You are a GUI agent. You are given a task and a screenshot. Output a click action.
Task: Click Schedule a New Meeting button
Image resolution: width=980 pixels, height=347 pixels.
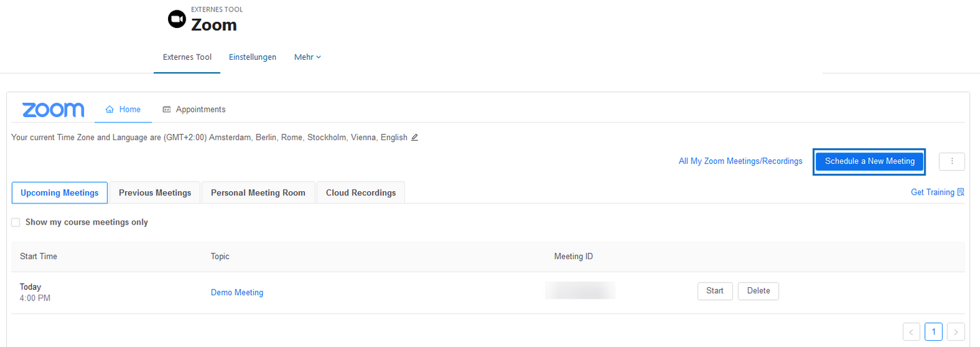[870, 161]
